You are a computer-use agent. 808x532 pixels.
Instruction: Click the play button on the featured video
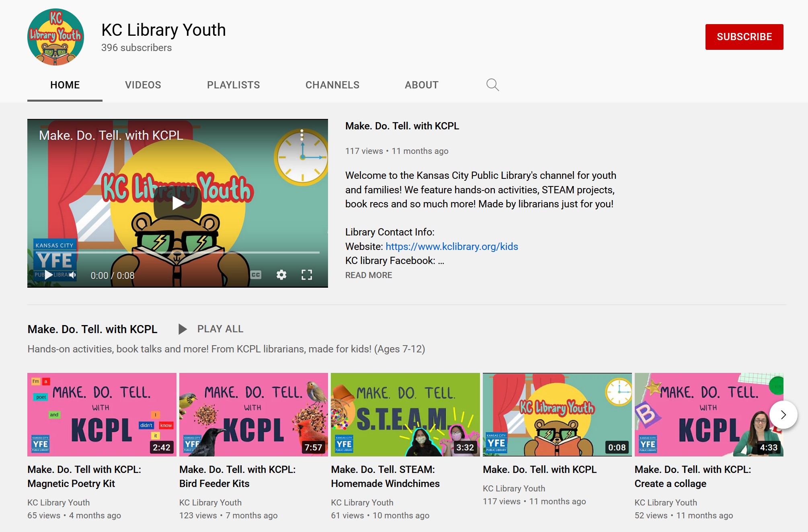click(x=177, y=204)
